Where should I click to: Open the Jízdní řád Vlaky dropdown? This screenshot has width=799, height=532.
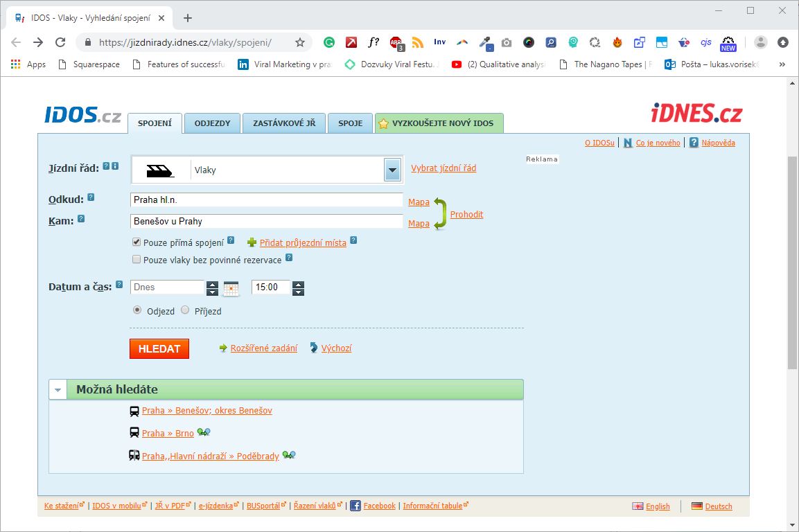393,170
